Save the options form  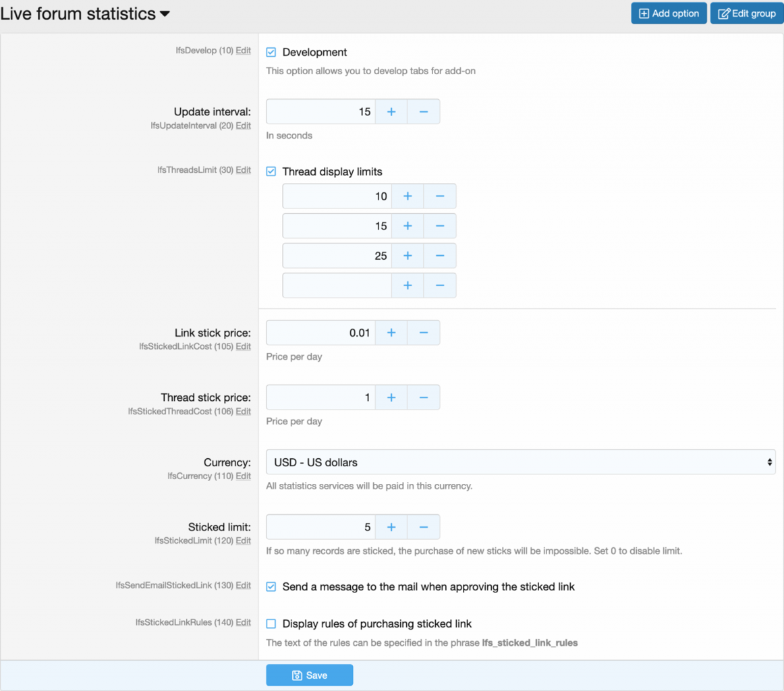pos(309,675)
